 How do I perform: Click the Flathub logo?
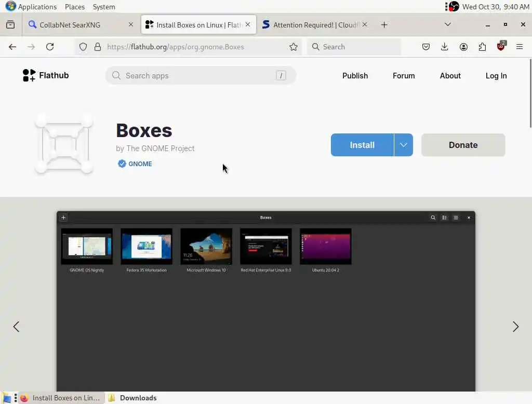46,75
